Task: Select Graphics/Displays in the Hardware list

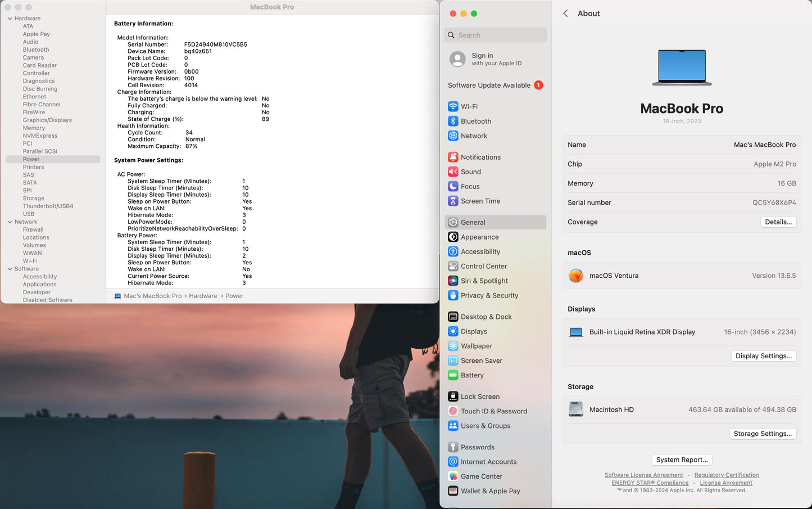Action: (x=47, y=120)
